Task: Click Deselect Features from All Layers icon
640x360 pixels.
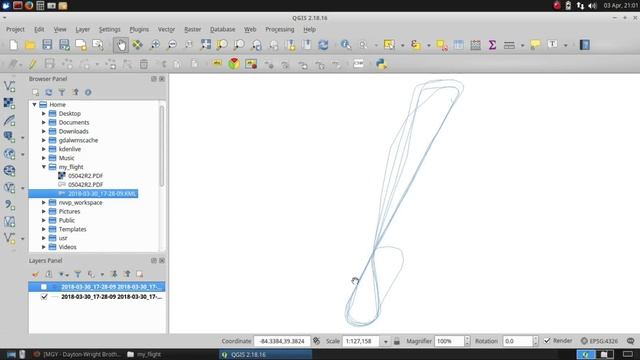Action: [442, 45]
